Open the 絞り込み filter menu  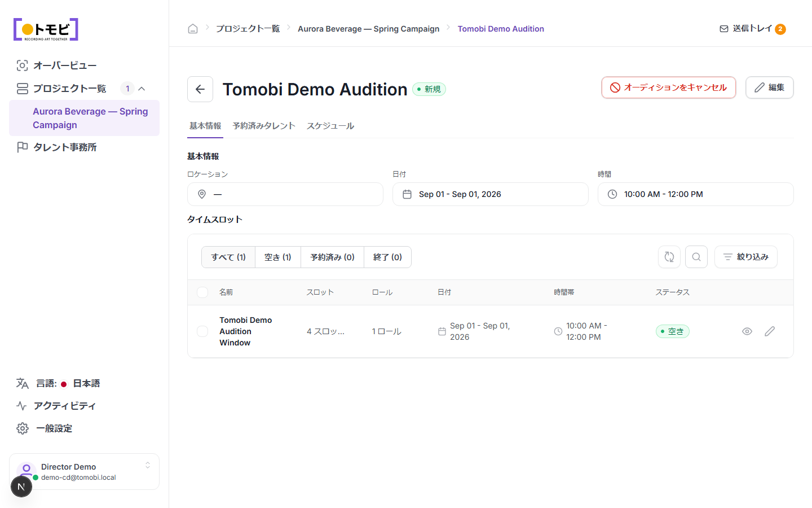(745, 257)
